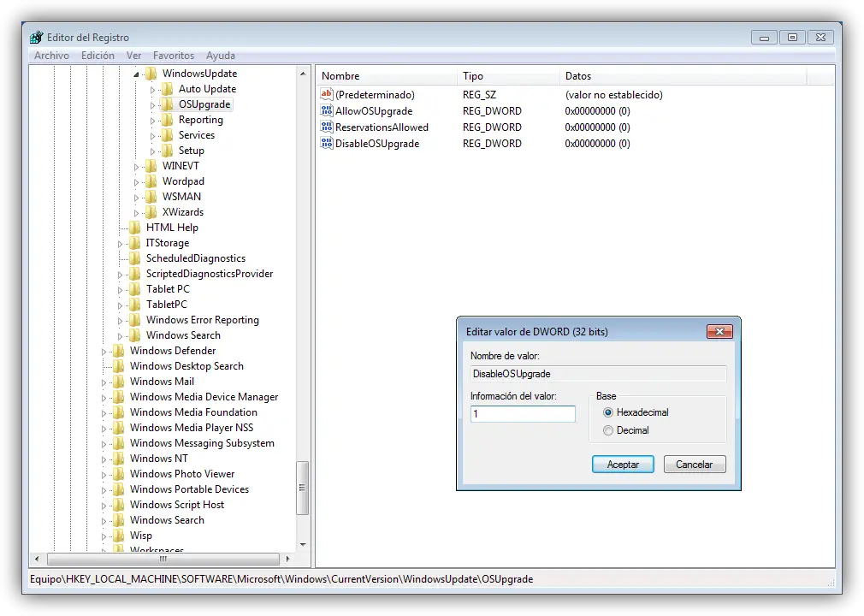Select the DisableOSUpgrade DWORD icon
This screenshot has width=864, height=616.
(x=326, y=143)
